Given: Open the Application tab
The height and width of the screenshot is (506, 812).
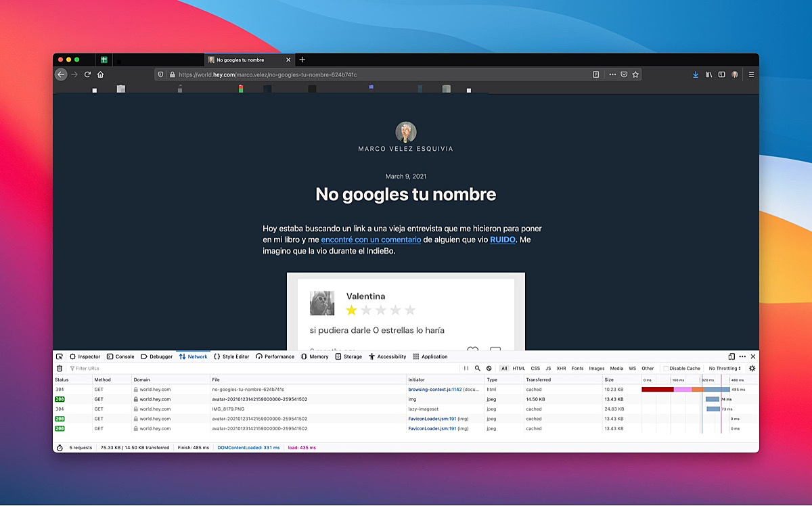Looking at the screenshot, I should (430, 356).
